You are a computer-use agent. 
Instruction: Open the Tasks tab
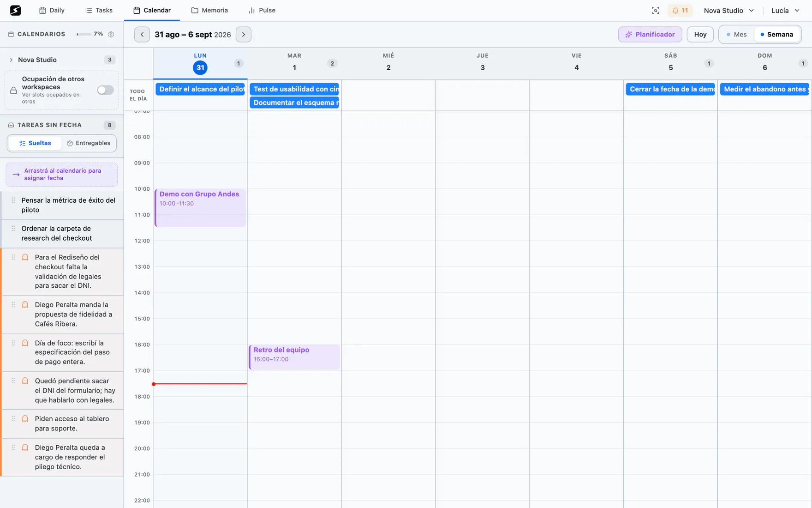(x=99, y=10)
